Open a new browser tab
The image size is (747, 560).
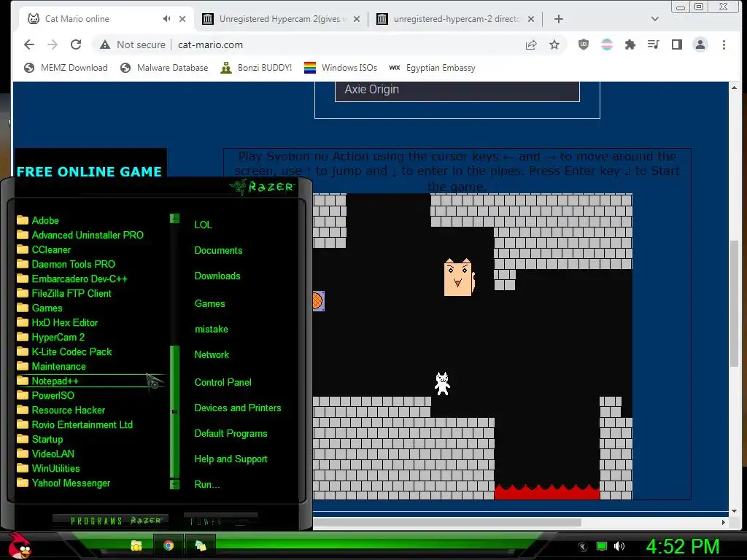559,19
